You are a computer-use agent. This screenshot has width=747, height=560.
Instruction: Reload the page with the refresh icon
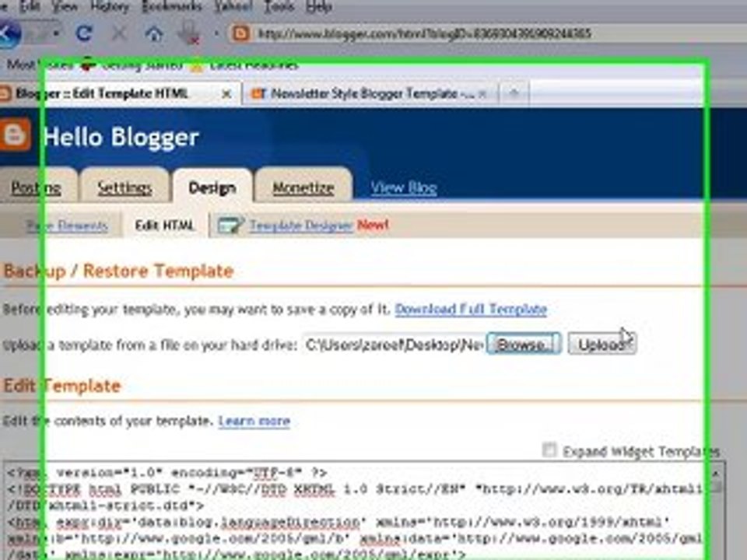click(84, 33)
